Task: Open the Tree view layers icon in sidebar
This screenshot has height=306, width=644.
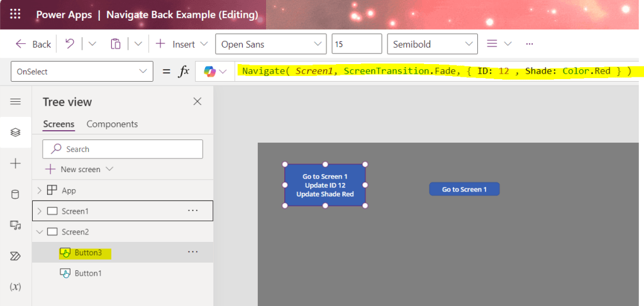Action: (16, 132)
